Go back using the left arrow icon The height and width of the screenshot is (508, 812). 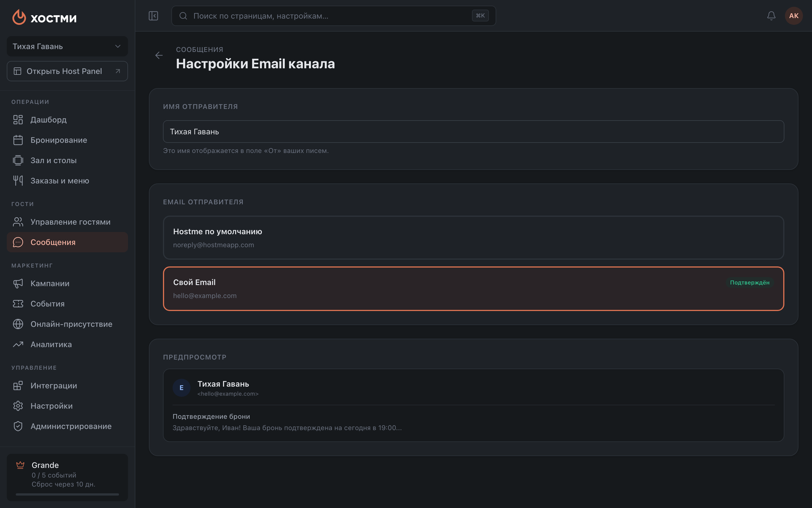[x=159, y=55]
